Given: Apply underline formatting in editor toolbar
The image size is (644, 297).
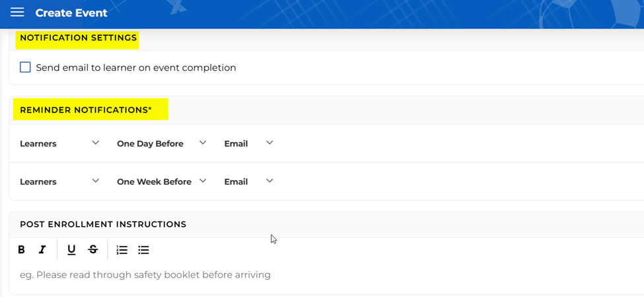Looking at the screenshot, I should 71,250.
